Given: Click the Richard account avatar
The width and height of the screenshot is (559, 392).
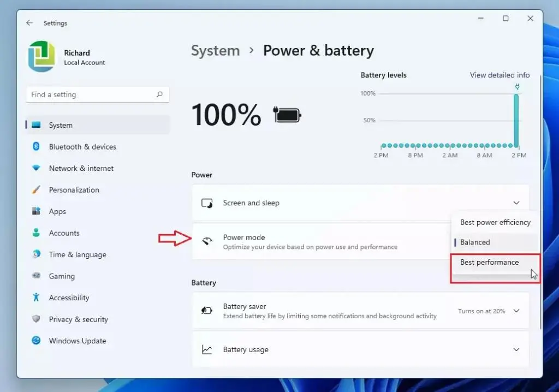Looking at the screenshot, I should click(42, 57).
